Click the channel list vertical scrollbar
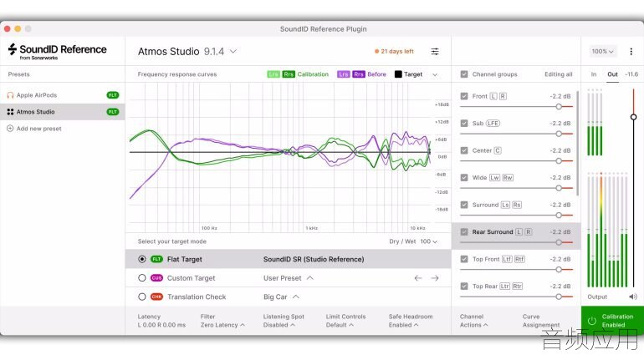The width and height of the screenshot is (644, 355). (x=577, y=143)
